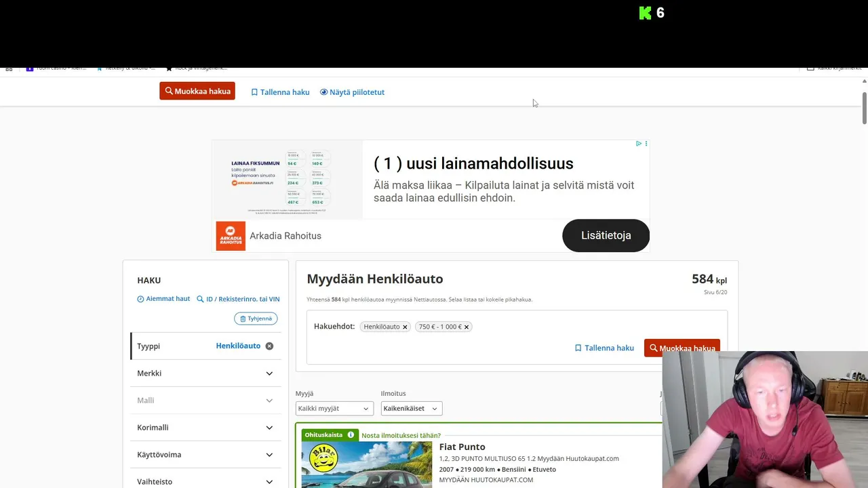The image size is (868, 488).
Task: Click the "Arkadia Rahoitus" advertiser name text
Action: (x=285, y=236)
